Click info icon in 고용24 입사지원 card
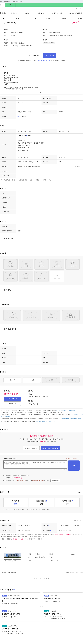The image size is (83, 644). pos(72,501)
